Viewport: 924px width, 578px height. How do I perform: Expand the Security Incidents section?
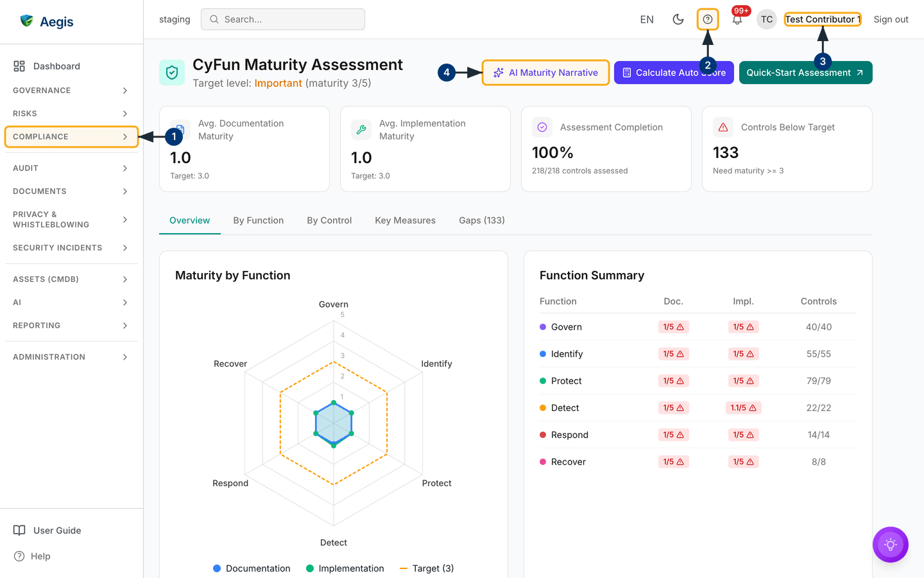pos(71,248)
